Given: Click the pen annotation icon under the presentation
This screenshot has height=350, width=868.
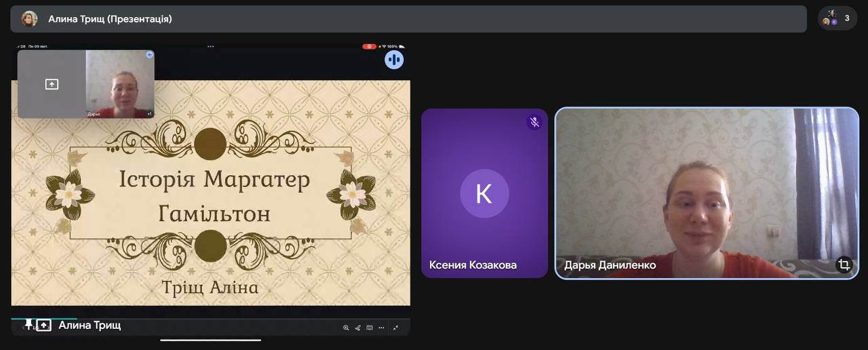Looking at the screenshot, I should click(x=358, y=328).
